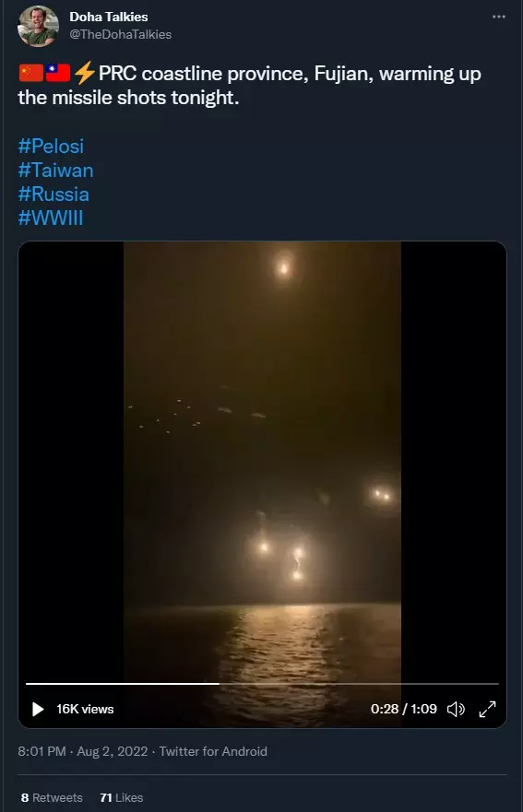Click the Taiwan flag emoji
The height and width of the screenshot is (812, 523).
click(x=57, y=73)
